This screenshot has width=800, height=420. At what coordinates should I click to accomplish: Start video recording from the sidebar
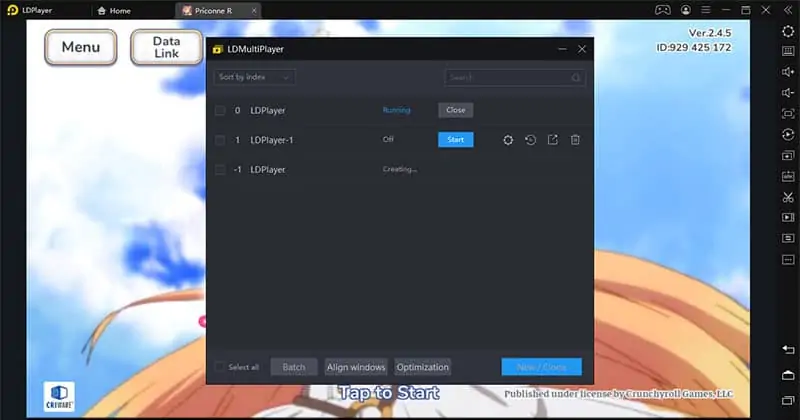coord(788,217)
